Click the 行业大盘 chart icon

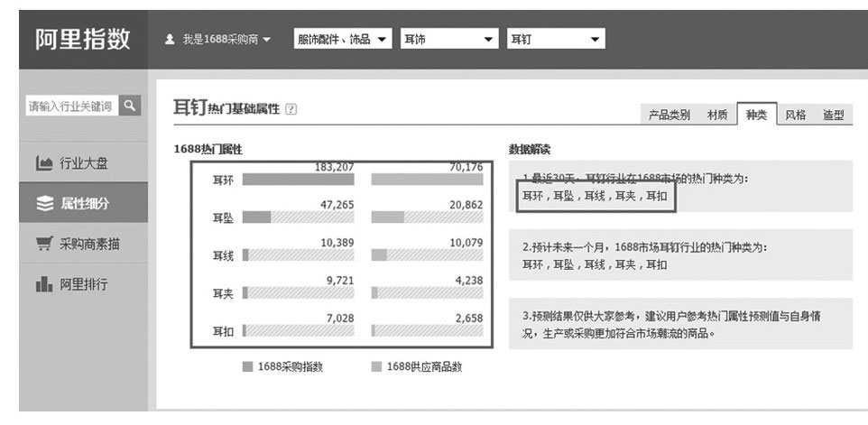tap(44, 163)
